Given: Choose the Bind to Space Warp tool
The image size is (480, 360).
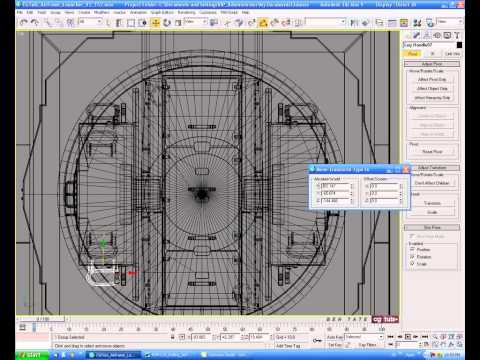Looking at the screenshot, I should pos(70,23).
